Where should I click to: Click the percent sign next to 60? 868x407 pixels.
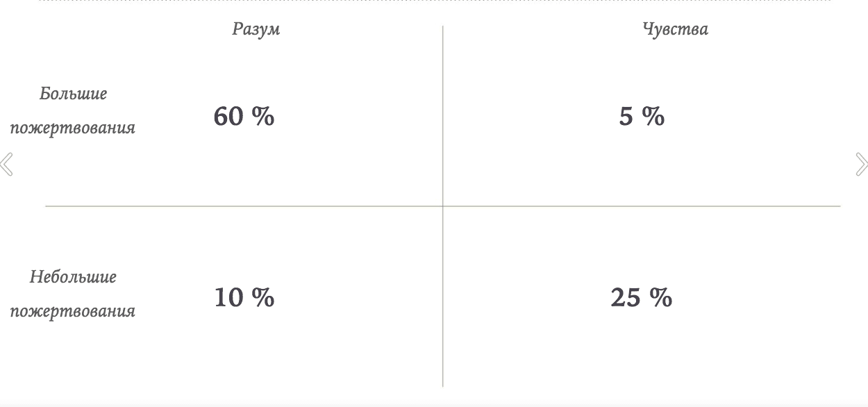263,116
